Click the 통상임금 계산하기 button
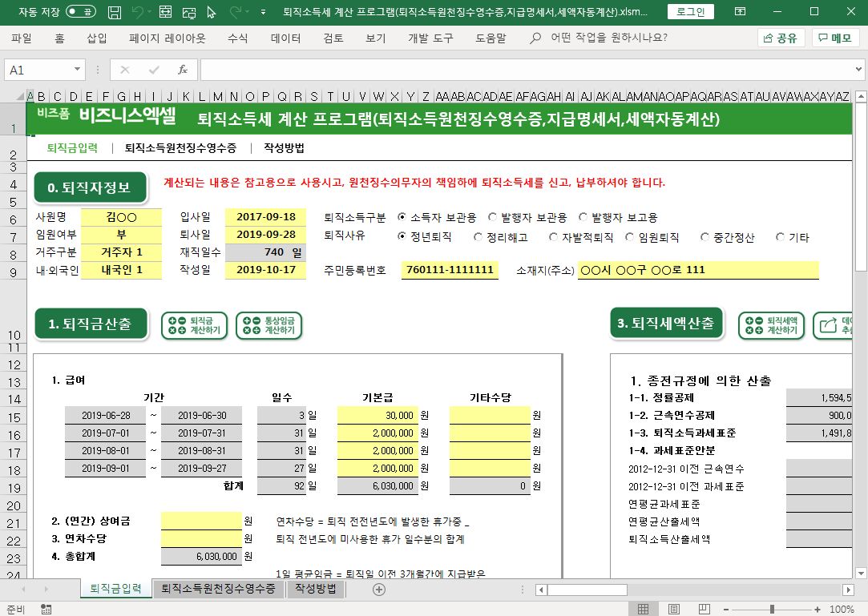The width and height of the screenshot is (868, 616). pyautogui.click(x=269, y=325)
